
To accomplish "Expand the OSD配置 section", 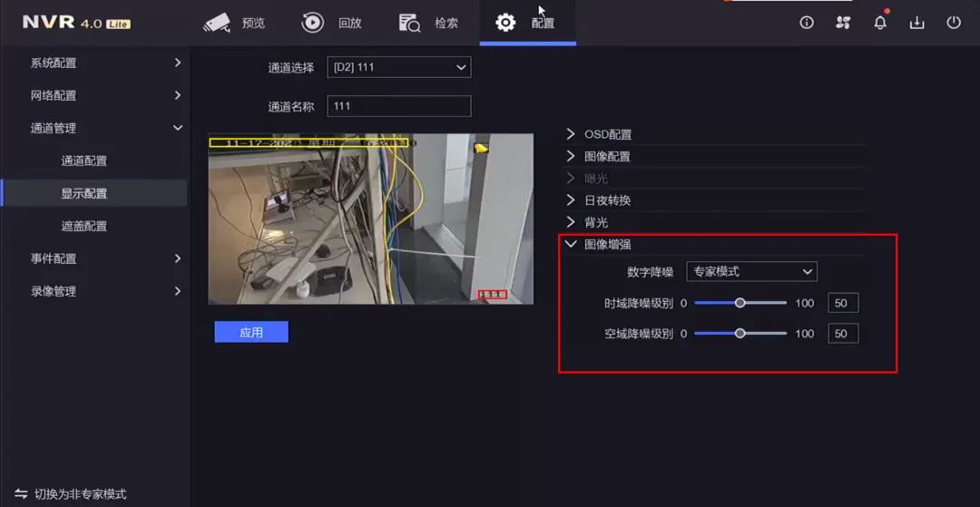I will pyautogui.click(x=607, y=134).
